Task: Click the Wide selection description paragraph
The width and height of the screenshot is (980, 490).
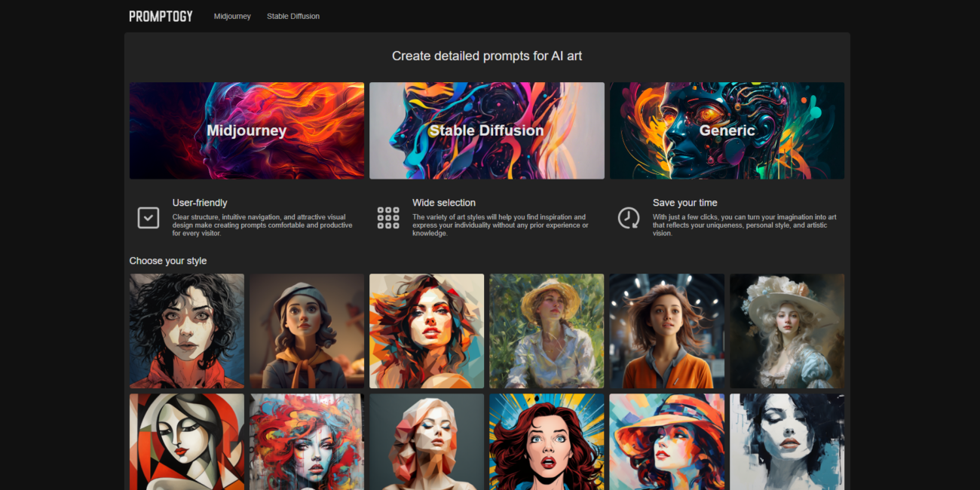Action: pyautogui.click(x=501, y=225)
